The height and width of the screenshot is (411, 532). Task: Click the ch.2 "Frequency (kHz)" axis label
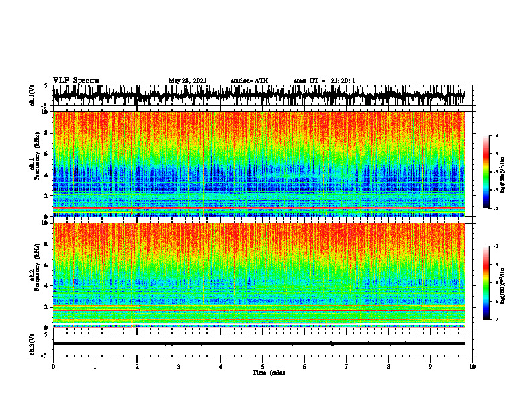38,267
